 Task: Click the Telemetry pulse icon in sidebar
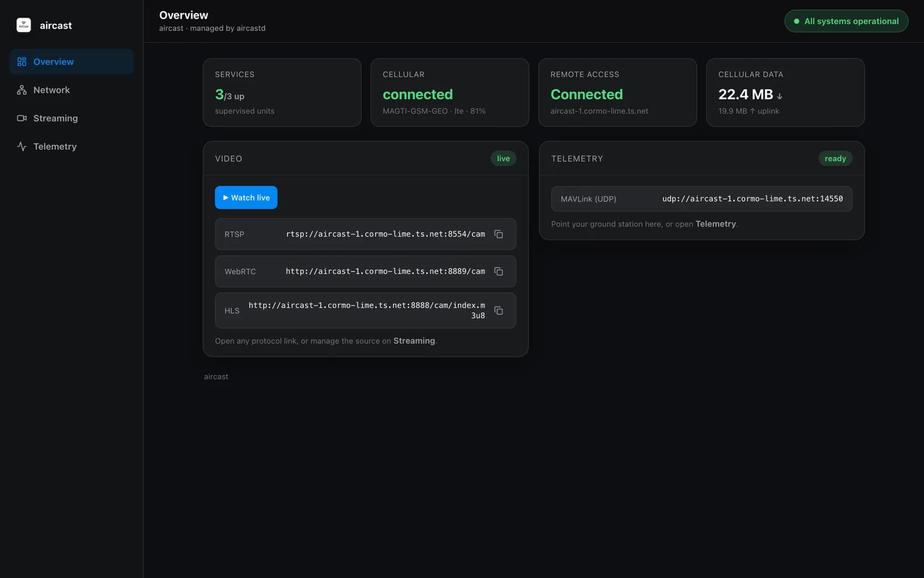22,147
